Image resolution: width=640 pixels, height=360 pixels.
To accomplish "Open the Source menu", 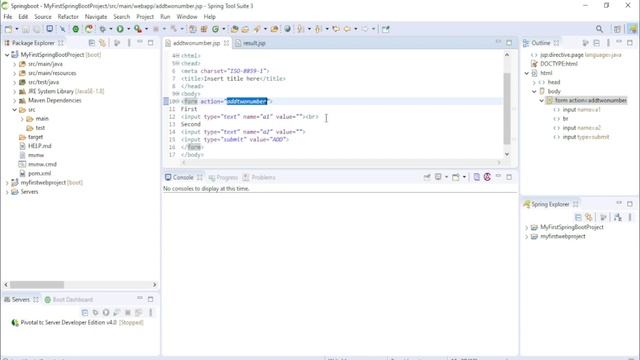I will pos(43,17).
